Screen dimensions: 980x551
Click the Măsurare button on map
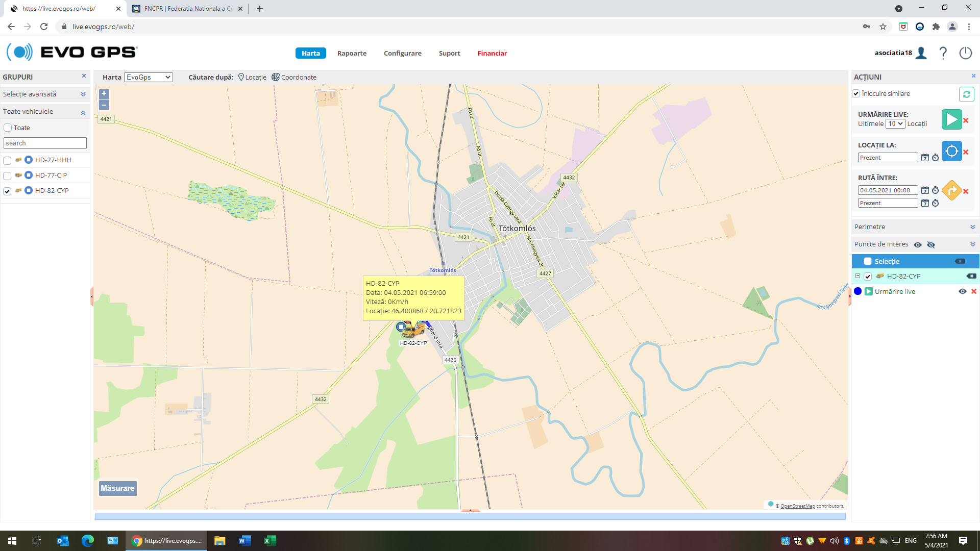click(117, 488)
